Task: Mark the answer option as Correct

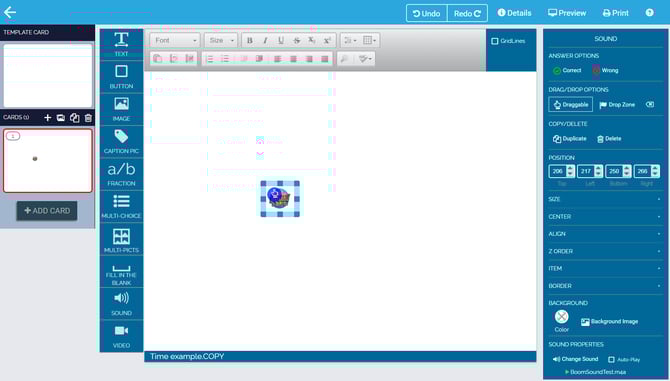Action: pos(567,70)
